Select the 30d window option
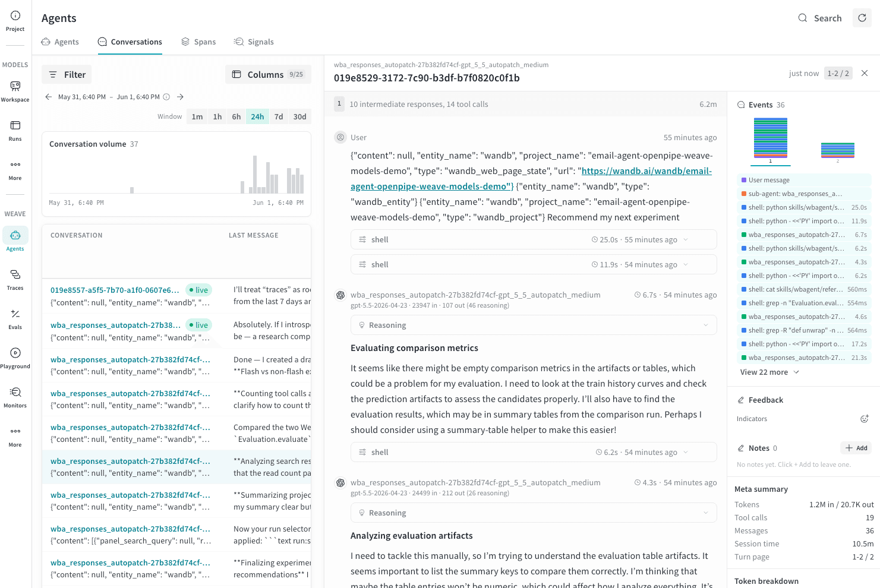 300,116
